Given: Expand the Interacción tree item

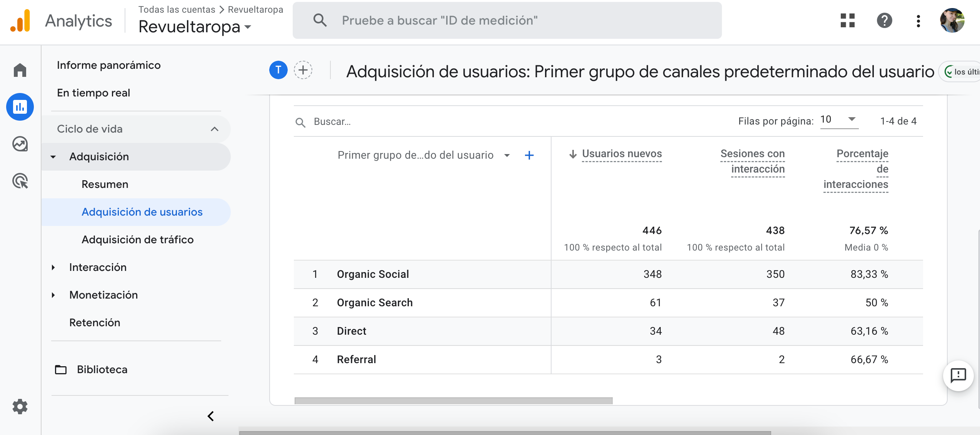Looking at the screenshot, I should click(53, 267).
